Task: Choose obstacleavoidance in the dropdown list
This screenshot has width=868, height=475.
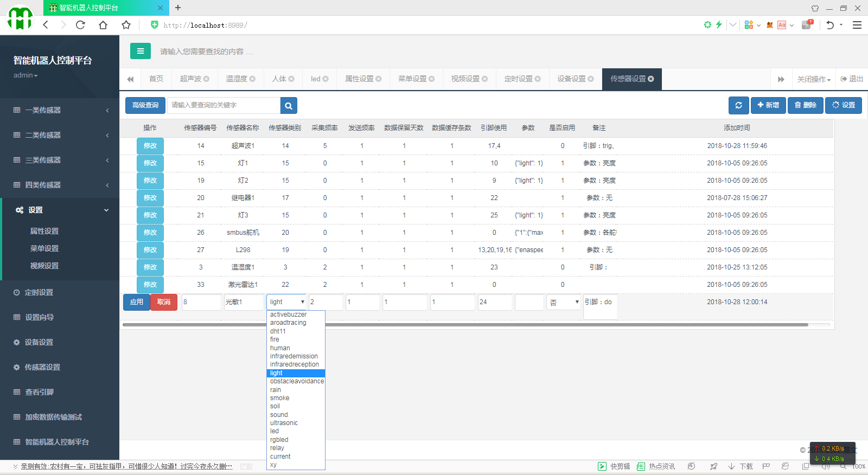Action: click(x=296, y=381)
